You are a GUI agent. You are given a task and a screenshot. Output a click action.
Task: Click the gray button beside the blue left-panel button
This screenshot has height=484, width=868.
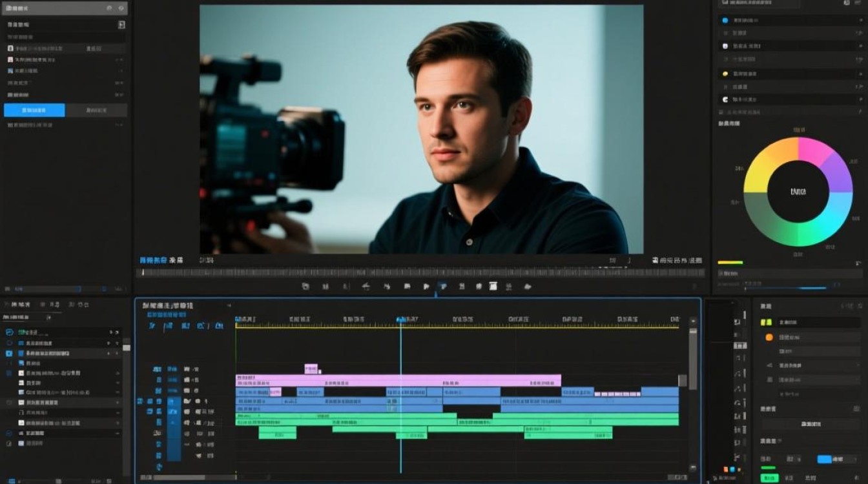(x=96, y=110)
